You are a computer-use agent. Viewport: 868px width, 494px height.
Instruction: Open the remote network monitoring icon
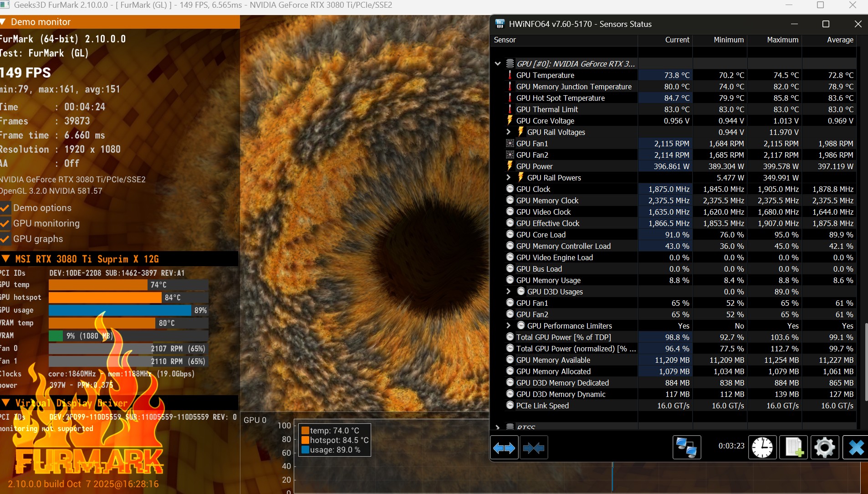coord(686,448)
